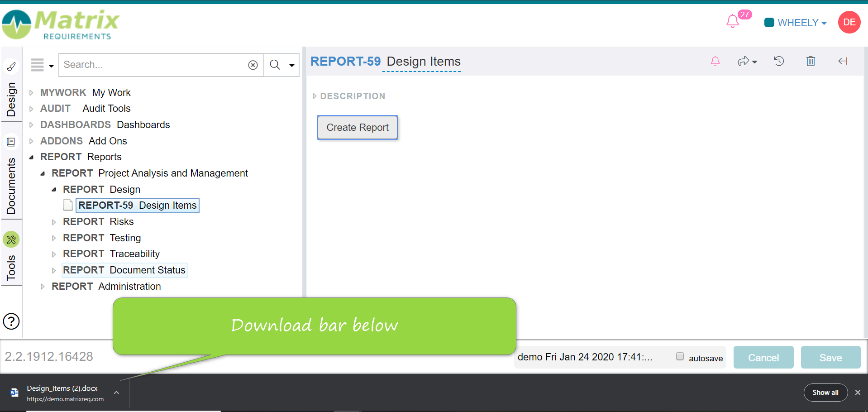Open the WHEELY project dropdown
Screen dimensions: 868x412
pos(795,23)
